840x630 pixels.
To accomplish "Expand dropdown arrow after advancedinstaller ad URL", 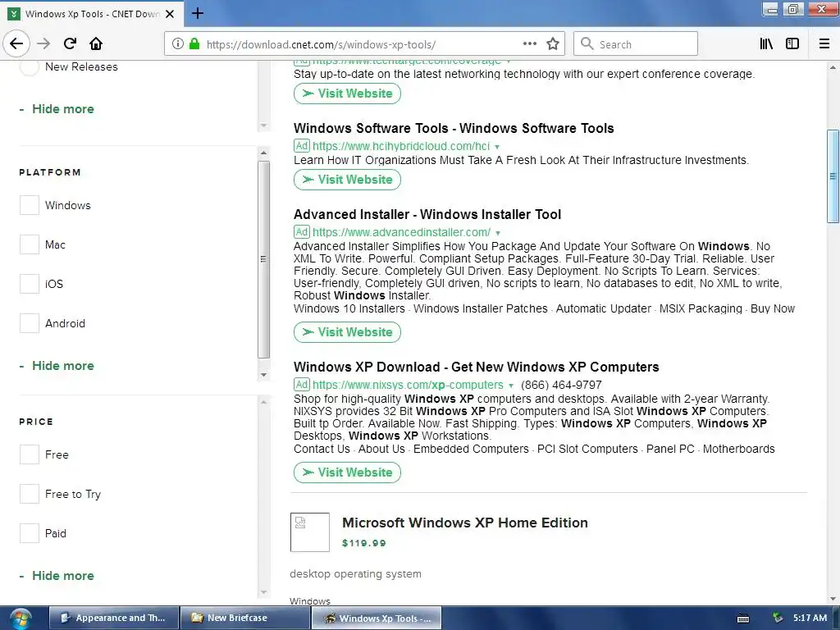I will click(498, 233).
